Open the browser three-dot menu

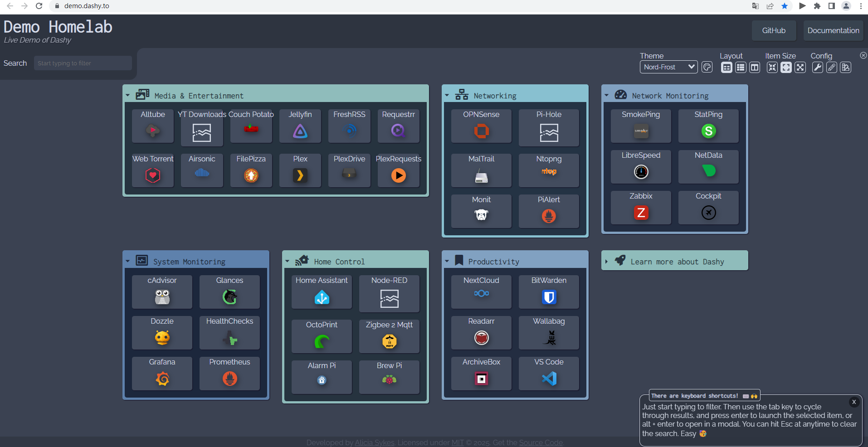[861, 6]
